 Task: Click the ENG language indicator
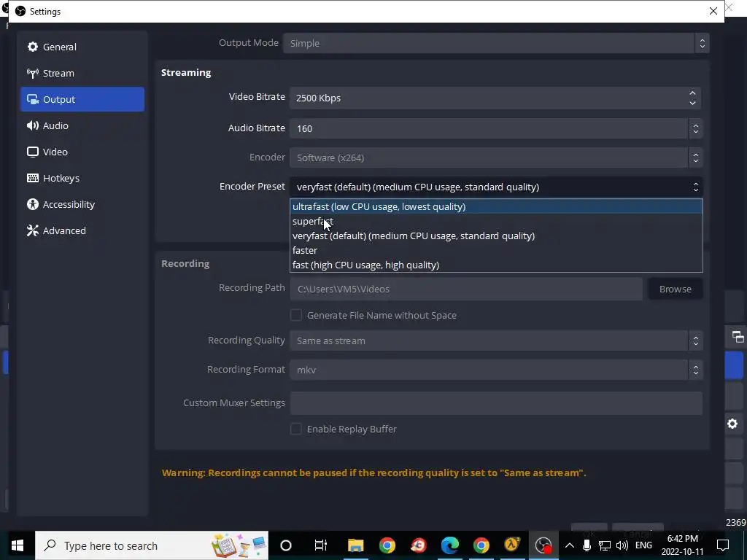[643, 545]
